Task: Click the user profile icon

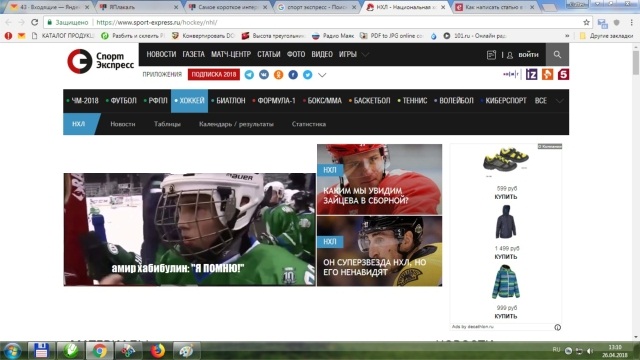Action: 510,55
